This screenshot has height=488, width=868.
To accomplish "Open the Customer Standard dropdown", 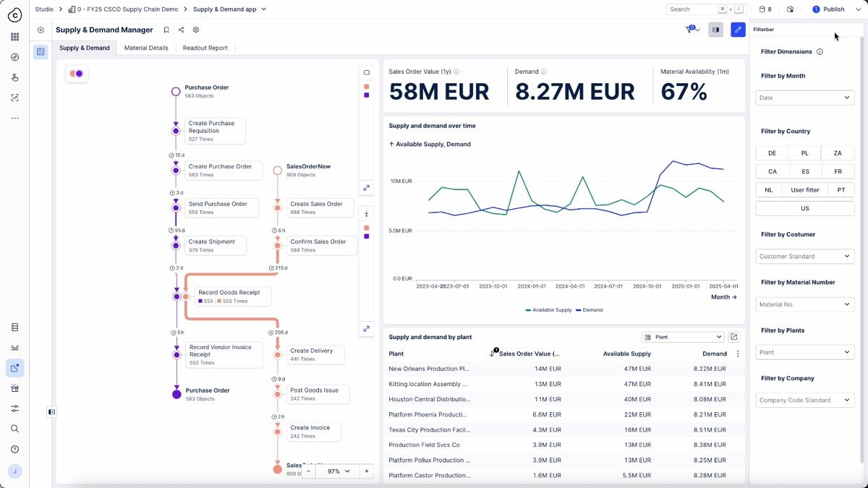I will (805, 256).
